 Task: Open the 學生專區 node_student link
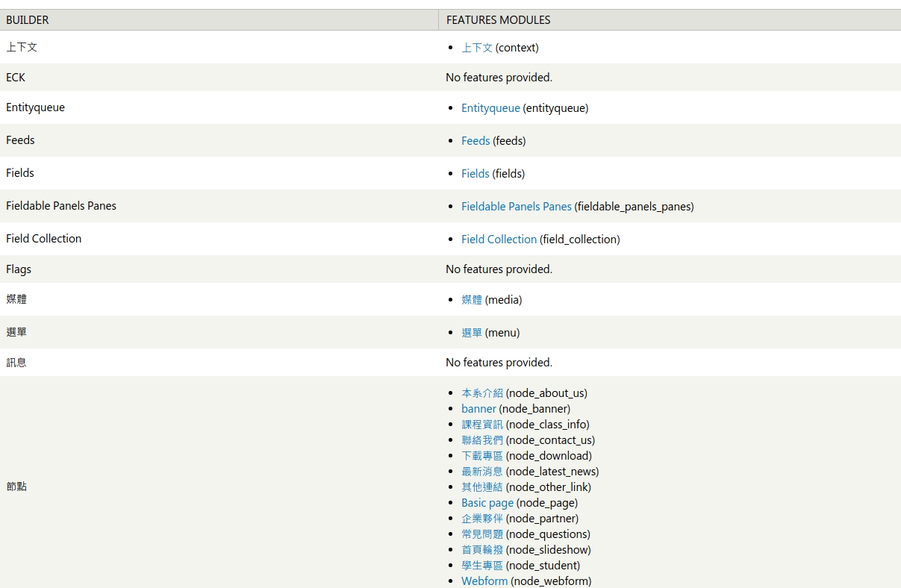tap(482, 566)
